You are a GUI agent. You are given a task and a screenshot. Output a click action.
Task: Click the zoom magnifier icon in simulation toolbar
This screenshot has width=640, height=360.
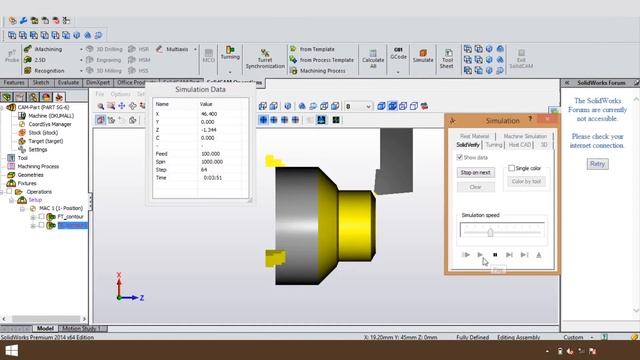click(x=100, y=106)
